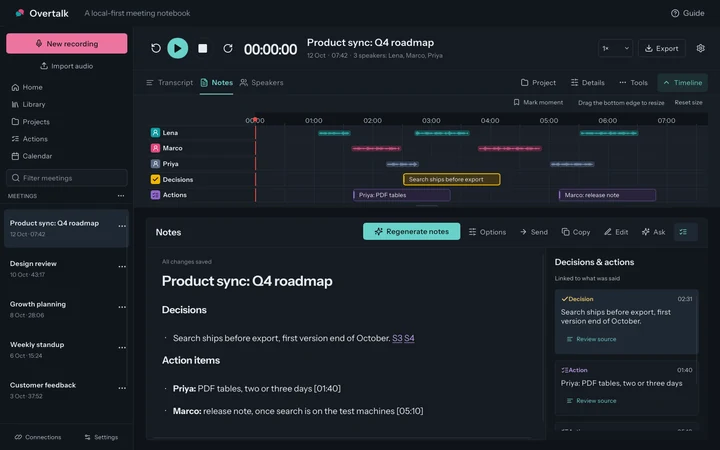Select 'Marco: release note' timeline marker

click(607, 195)
